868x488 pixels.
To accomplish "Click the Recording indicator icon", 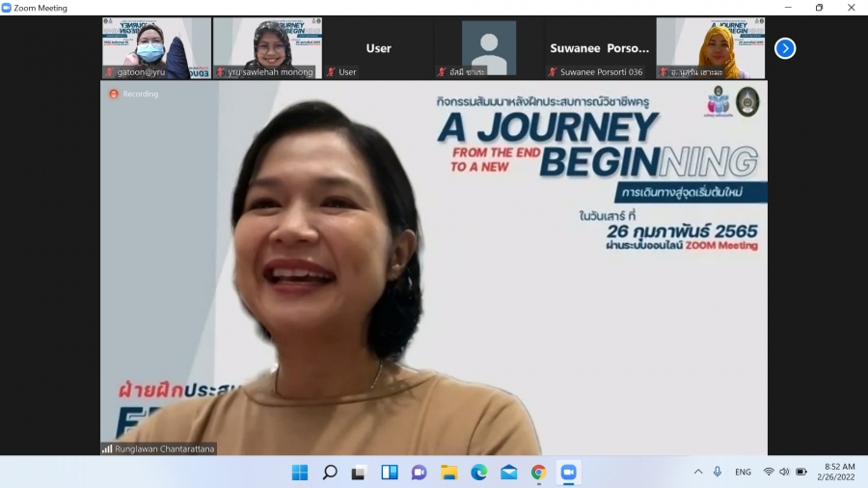I will (x=114, y=94).
